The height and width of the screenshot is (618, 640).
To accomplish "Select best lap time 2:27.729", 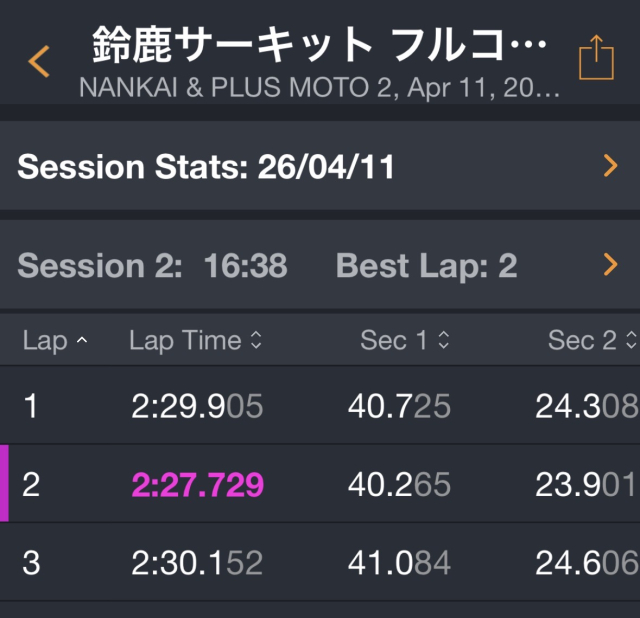I will [x=197, y=485].
